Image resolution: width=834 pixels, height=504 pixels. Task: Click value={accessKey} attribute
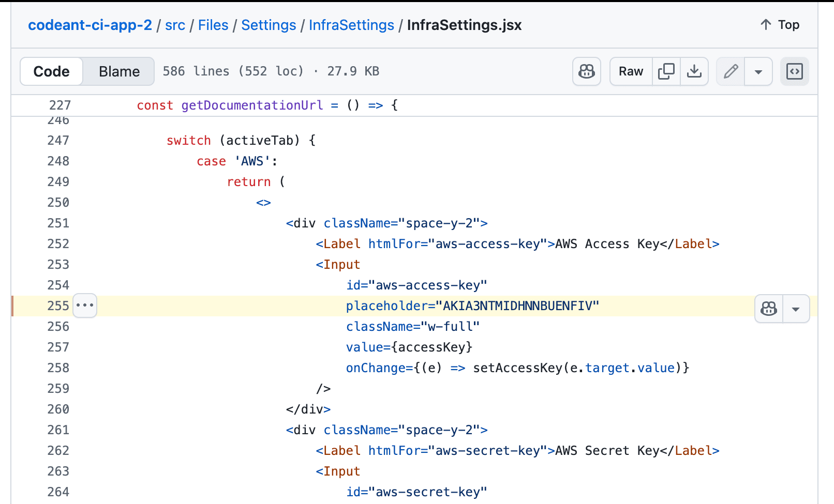click(409, 347)
